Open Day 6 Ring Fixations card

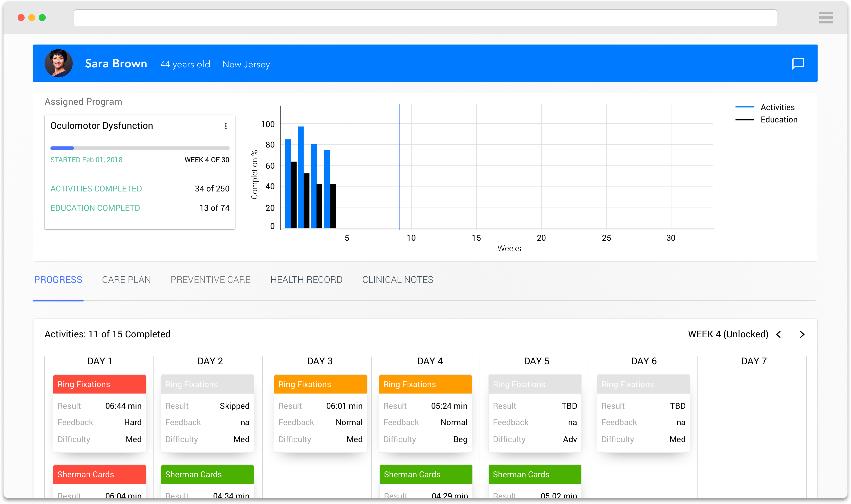[x=643, y=413]
